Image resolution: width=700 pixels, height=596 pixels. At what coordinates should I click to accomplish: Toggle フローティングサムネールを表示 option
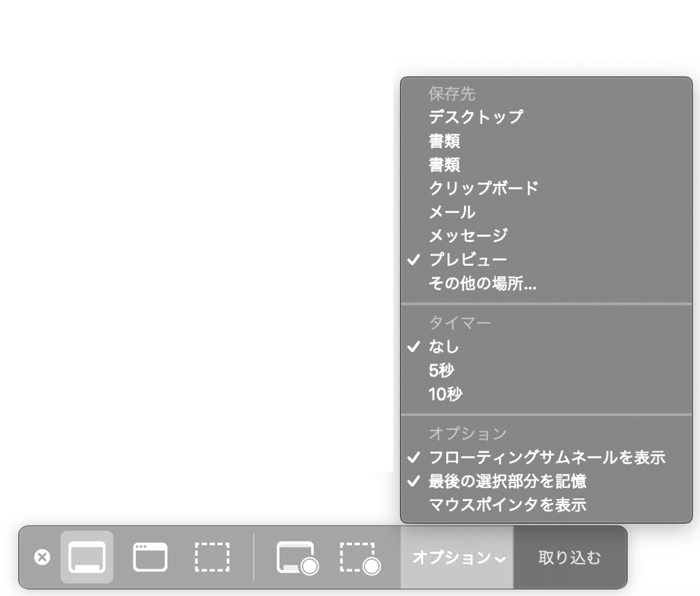pos(546,458)
